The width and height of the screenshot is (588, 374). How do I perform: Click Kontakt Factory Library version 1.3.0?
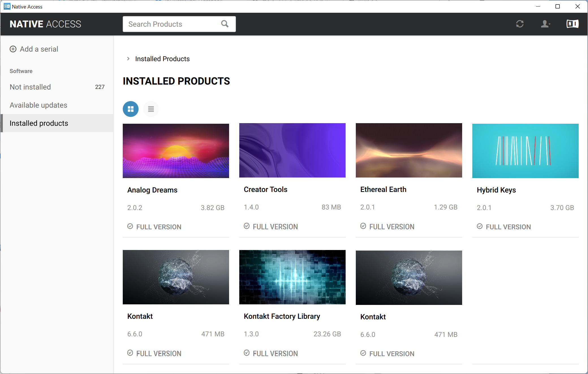pyautogui.click(x=251, y=334)
